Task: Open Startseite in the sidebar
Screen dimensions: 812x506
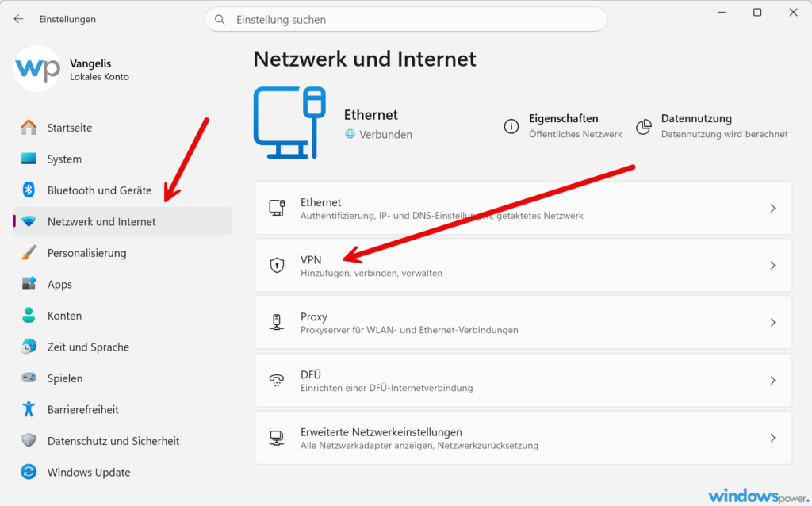Action: tap(122, 128)
